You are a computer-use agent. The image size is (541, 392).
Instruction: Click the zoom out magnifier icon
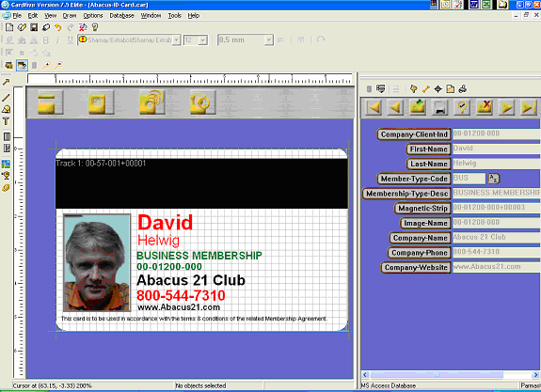point(59,65)
